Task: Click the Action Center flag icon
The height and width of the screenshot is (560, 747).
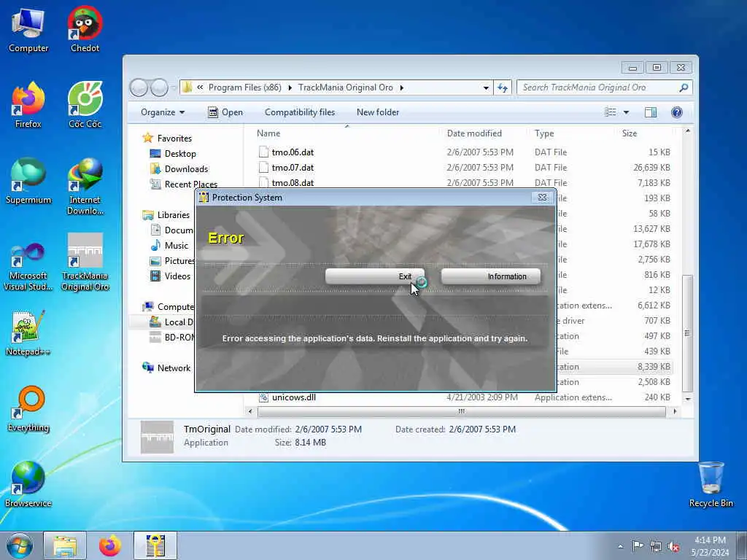Action: pyautogui.click(x=638, y=546)
